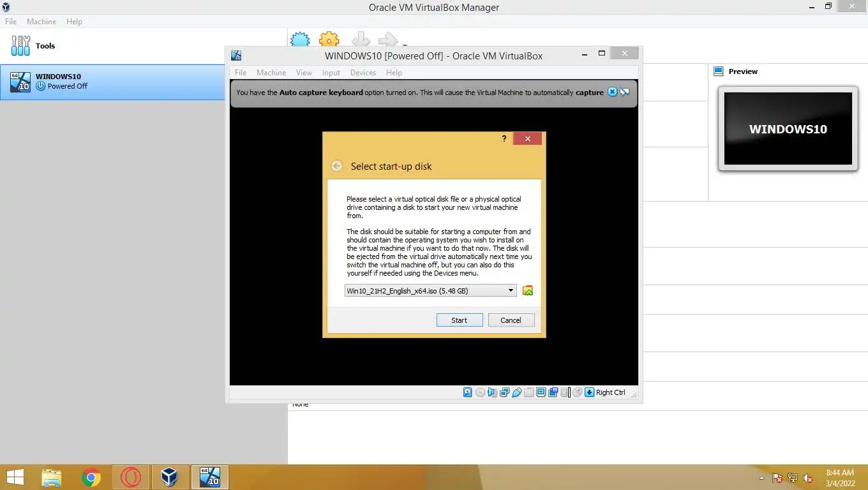Open the start-up disk ISO dropdown
The width and height of the screenshot is (868, 490).
point(430,291)
